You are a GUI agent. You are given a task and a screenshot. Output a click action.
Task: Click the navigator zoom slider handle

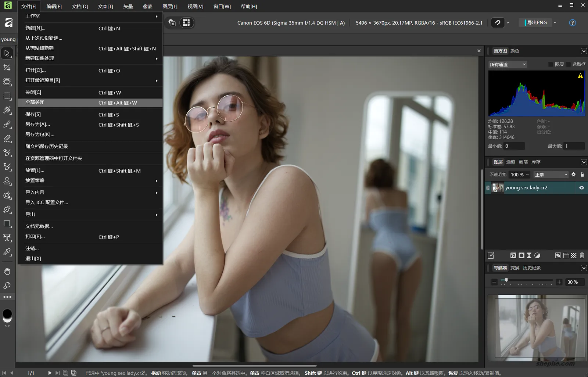[x=506, y=280]
